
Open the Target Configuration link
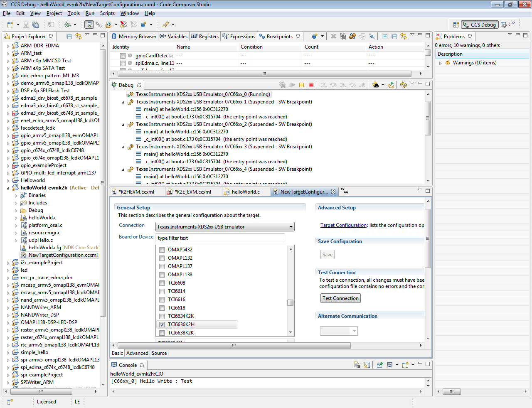[343, 225]
